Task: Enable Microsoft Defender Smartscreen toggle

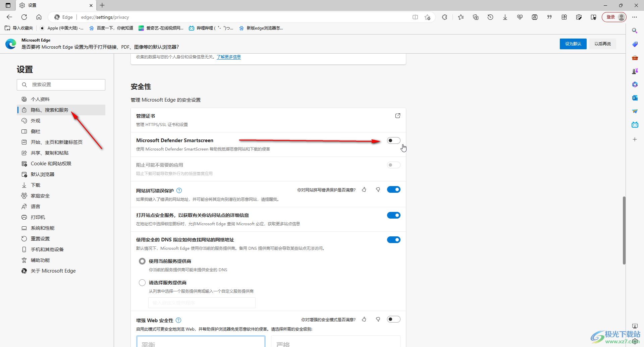Action: click(394, 140)
